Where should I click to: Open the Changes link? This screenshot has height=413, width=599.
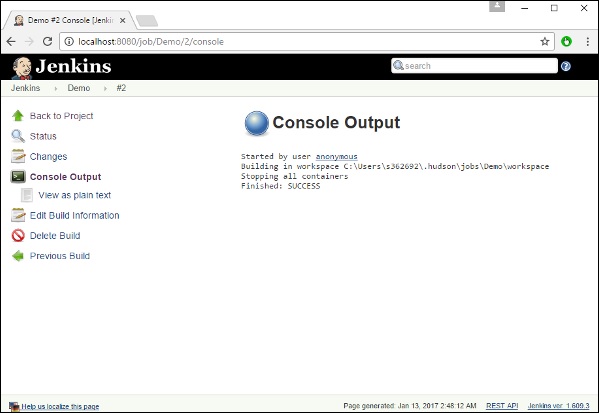pos(49,156)
